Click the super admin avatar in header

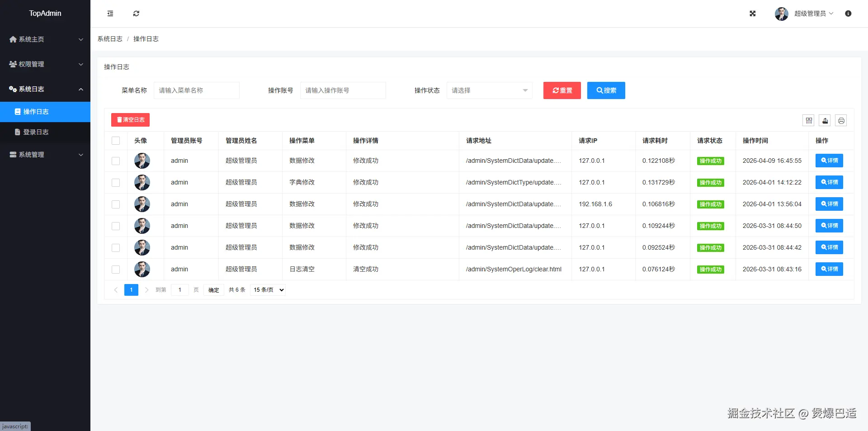coord(782,14)
